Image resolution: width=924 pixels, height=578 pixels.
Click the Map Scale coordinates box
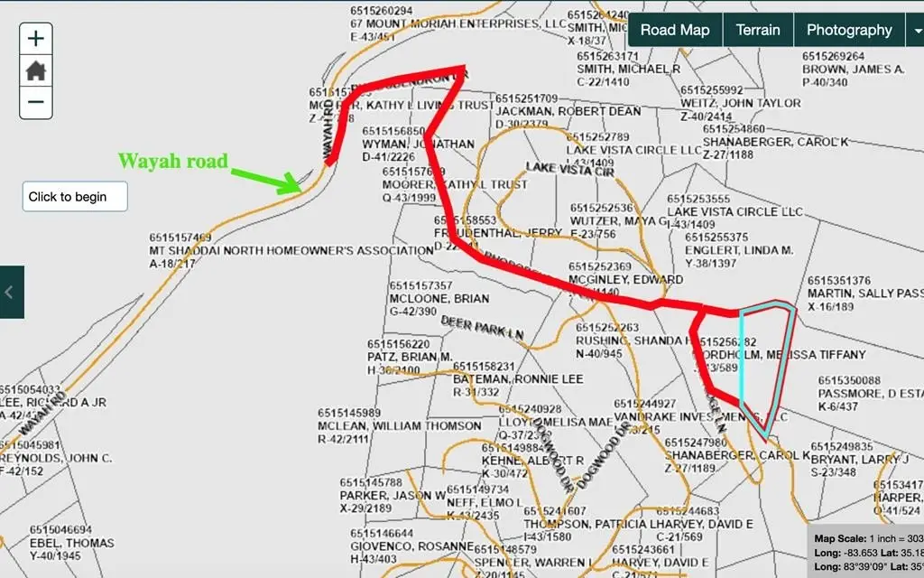(867, 552)
